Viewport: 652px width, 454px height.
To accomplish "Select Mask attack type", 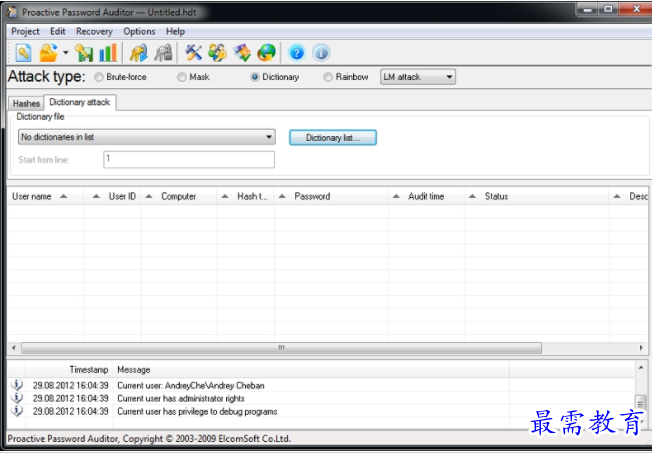I will 193,77.
